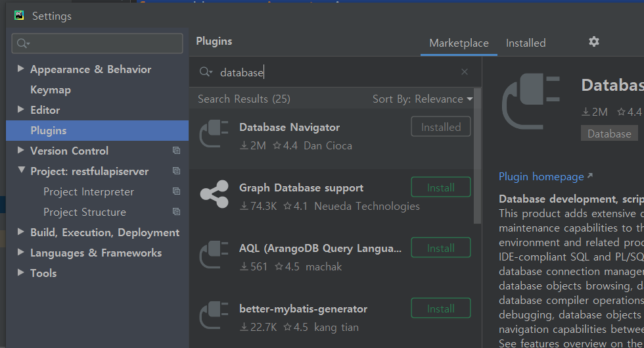Install Graph Database support plugin

coord(441,187)
